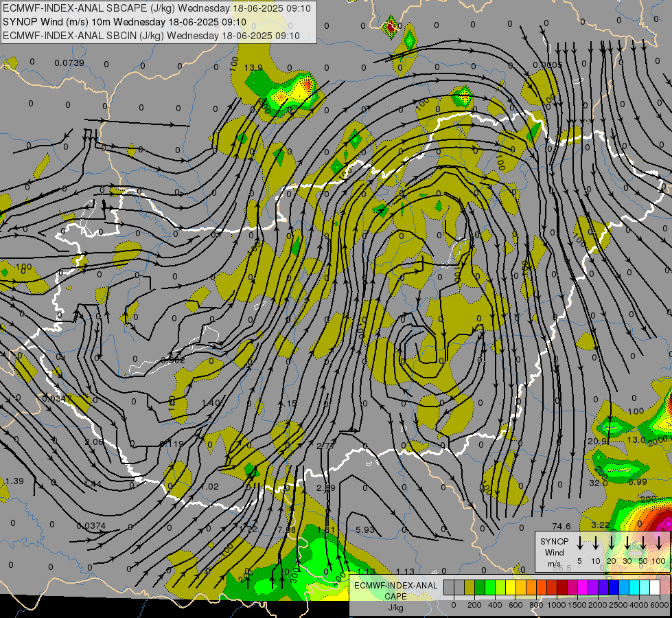Click the wind arrow above legend's 100 m/s label
The height and width of the screenshot is (618, 672).
pyautogui.click(x=659, y=543)
